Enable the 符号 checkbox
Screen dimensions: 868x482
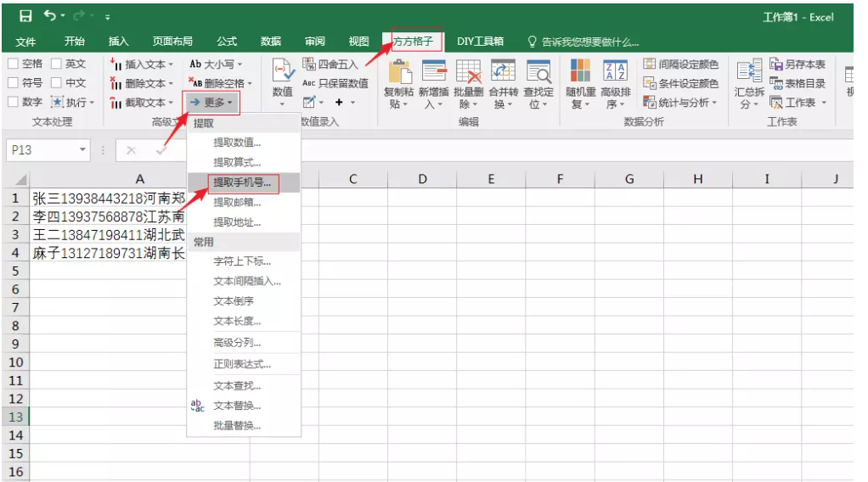point(14,83)
